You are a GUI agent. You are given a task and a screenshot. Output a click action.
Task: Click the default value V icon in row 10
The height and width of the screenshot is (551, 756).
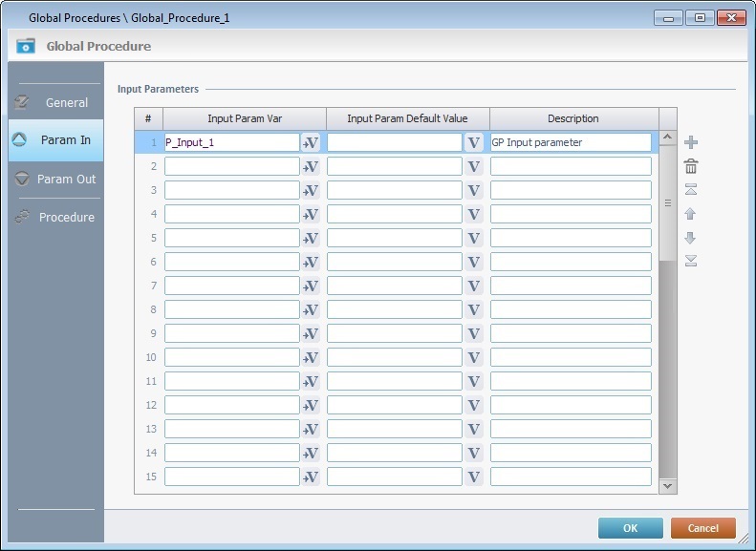tap(473, 357)
